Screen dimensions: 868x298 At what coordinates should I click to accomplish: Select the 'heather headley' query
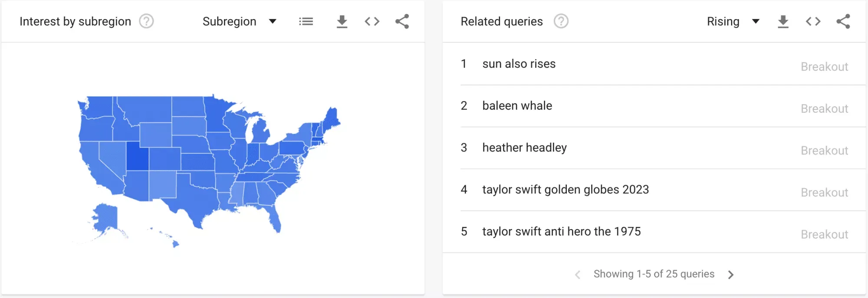coord(524,148)
